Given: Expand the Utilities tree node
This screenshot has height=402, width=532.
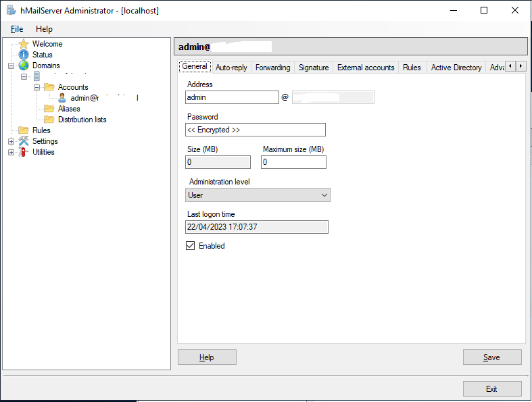Looking at the screenshot, I should (11, 152).
